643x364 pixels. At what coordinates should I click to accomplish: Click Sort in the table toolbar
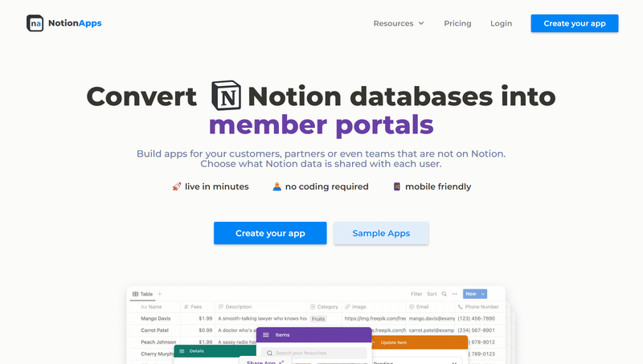click(x=432, y=294)
